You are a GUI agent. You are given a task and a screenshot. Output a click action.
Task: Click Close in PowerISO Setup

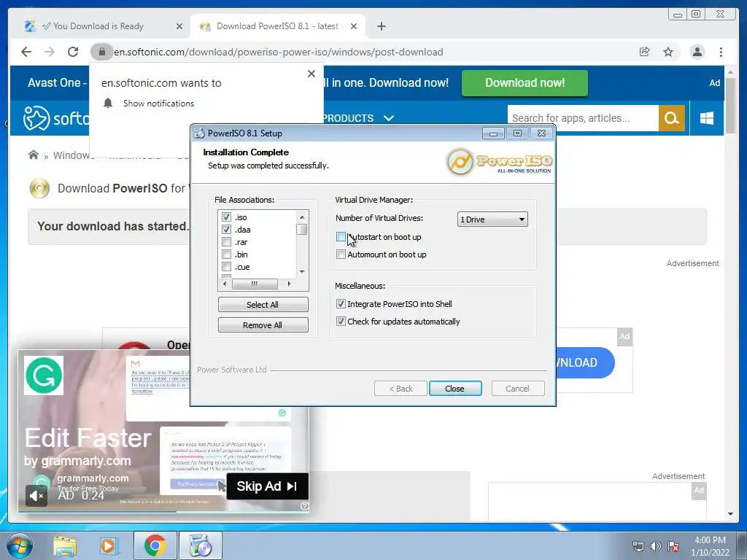[455, 389]
